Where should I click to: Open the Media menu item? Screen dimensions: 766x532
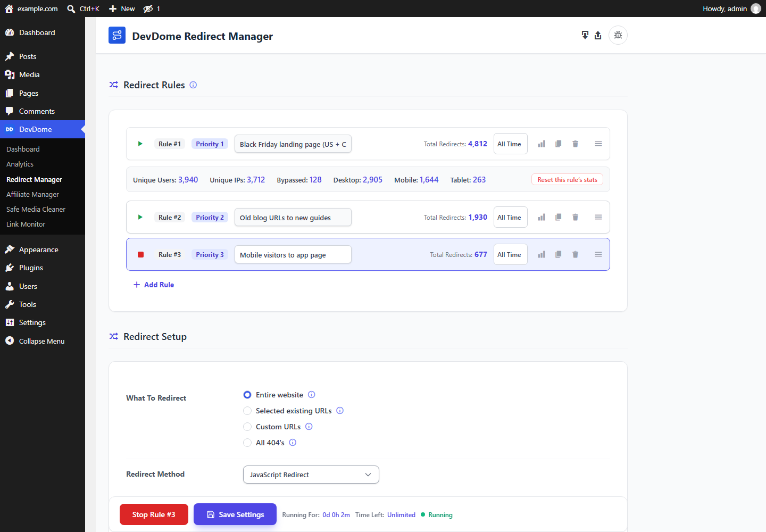click(x=43, y=74)
